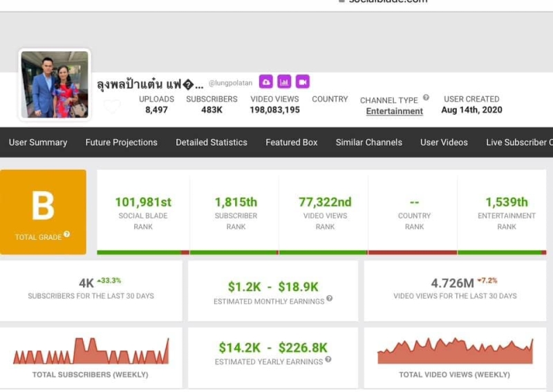This screenshot has height=392, width=553.
Task: Click the Social Blade rank progress bar
Action: [x=143, y=252]
